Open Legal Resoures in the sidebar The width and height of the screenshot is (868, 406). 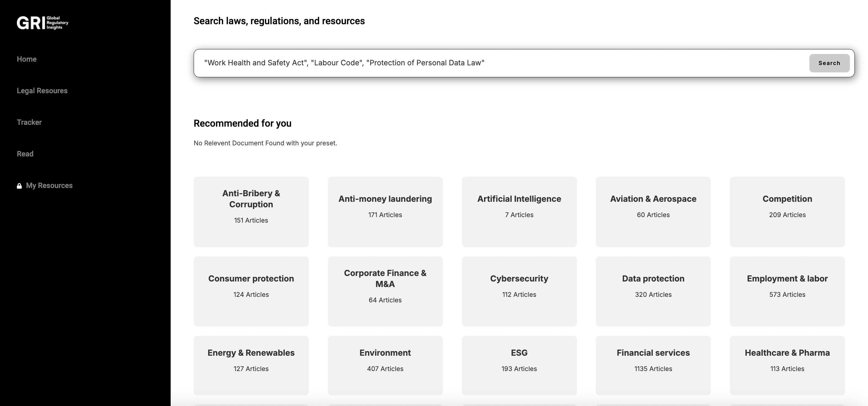(42, 91)
